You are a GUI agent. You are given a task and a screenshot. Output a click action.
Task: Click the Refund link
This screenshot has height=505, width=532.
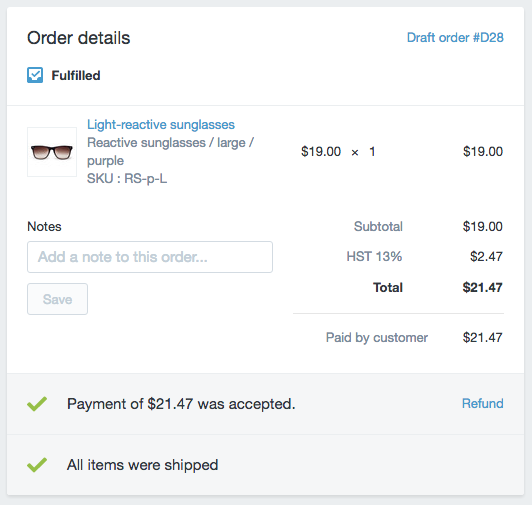tap(482, 404)
